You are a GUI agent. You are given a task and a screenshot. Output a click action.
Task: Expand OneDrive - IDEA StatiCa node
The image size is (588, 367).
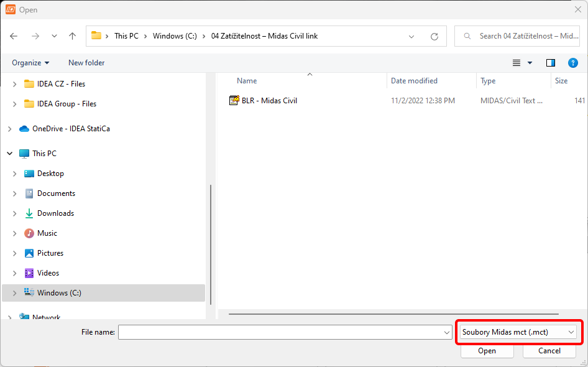pyautogui.click(x=10, y=129)
